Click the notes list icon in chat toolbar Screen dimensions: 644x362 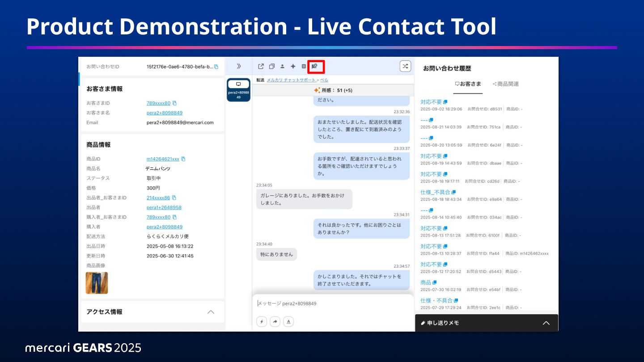[304, 66]
